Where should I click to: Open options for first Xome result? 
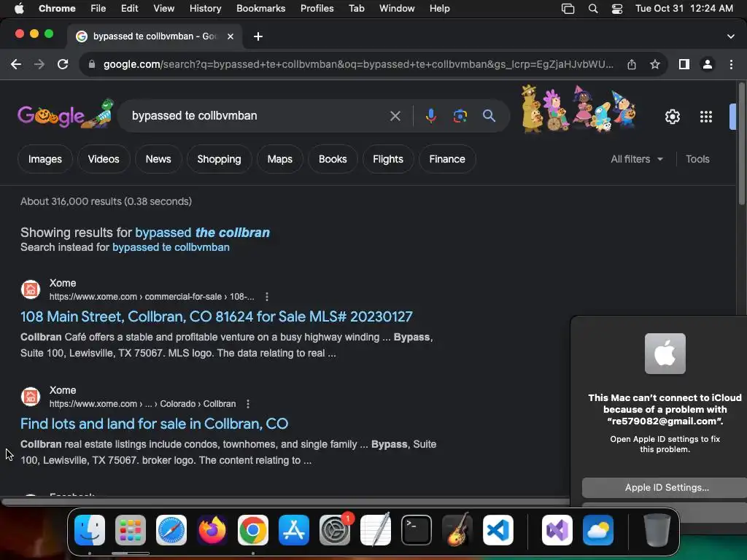tap(267, 297)
